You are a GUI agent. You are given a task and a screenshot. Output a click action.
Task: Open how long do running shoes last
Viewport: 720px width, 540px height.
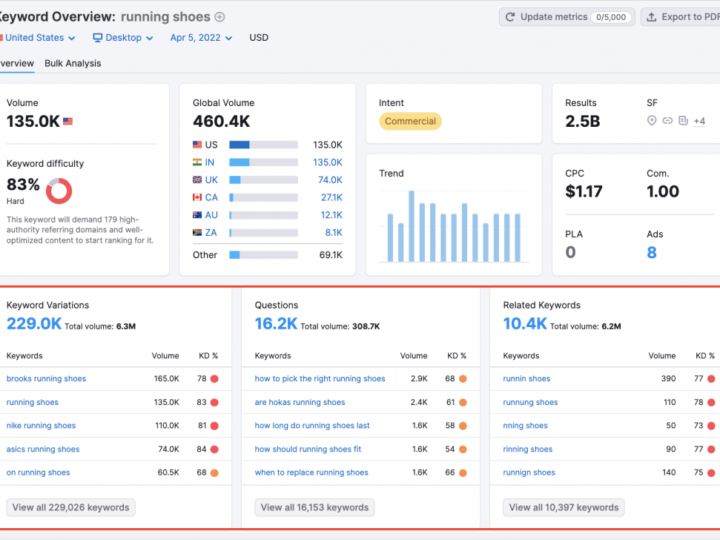point(312,426)
